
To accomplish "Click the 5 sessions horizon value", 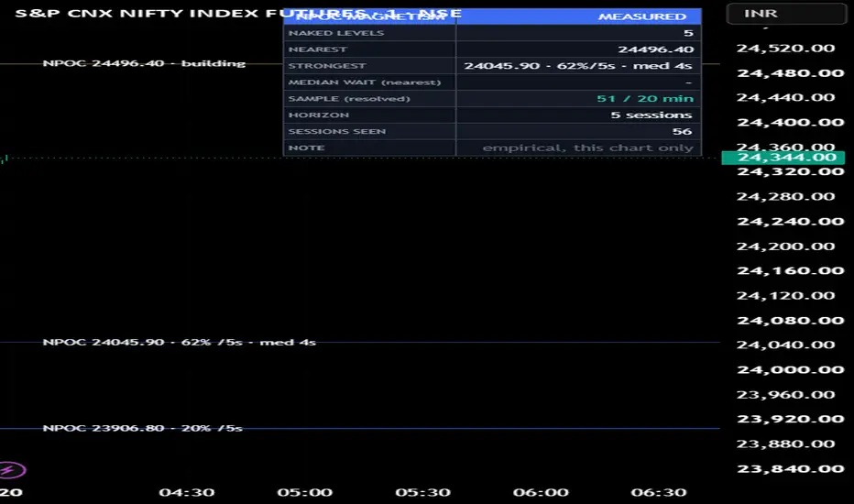I will pos(651,115).
